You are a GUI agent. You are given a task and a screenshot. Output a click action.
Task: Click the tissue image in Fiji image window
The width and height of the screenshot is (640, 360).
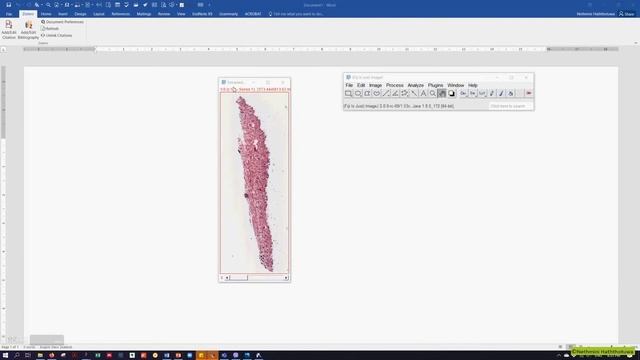254,183
